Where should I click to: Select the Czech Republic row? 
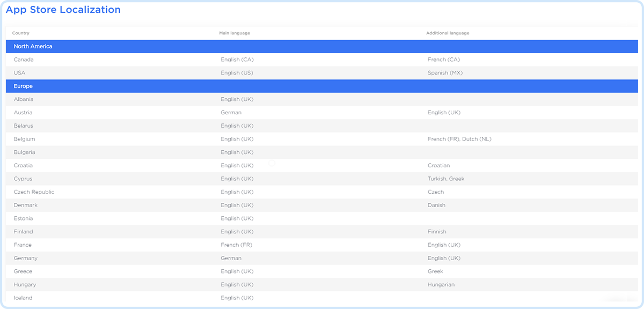click(x=34, y=192)
